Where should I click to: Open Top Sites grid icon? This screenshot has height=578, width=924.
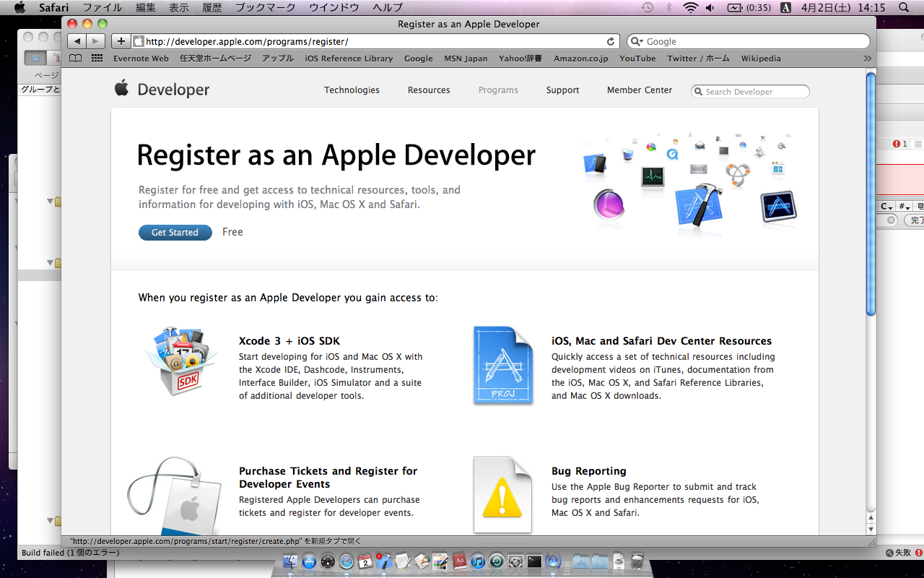click(97, 59)
